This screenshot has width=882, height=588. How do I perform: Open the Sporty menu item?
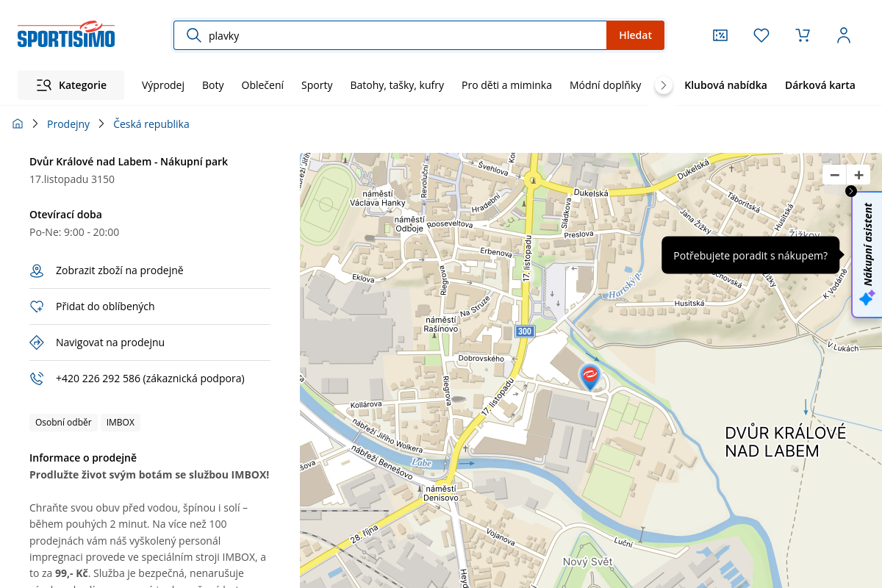pyautogui.click(x=317, y=85)
